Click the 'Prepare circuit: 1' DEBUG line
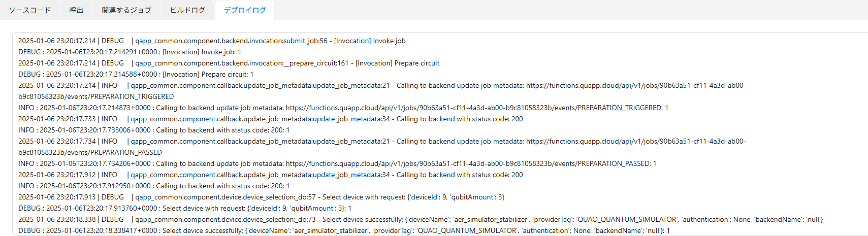 pyautogui.click(x=136, y=75)
